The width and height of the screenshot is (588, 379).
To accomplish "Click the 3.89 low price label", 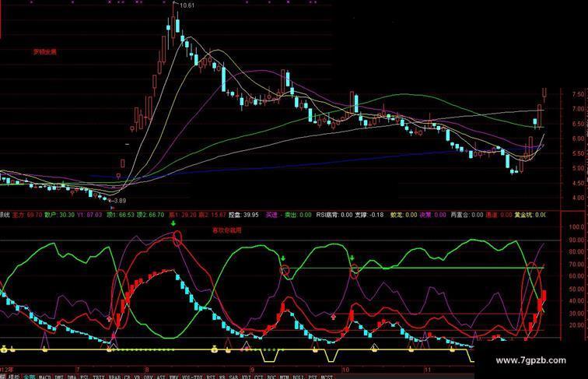I will [x=120, y=201].
